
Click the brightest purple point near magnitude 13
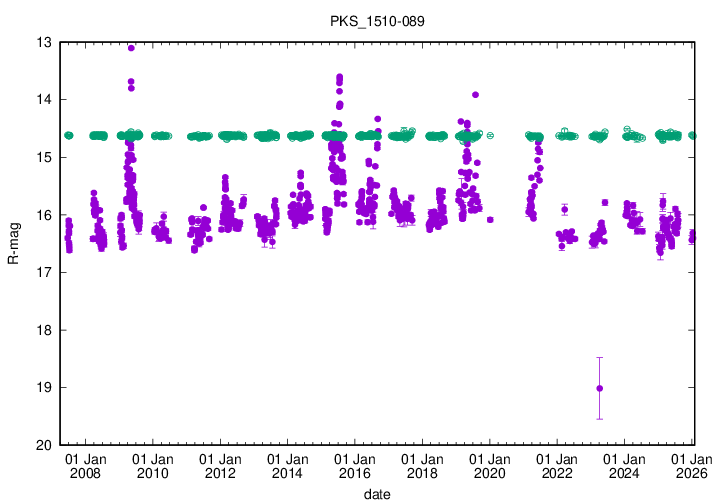[x=131, y=47]
